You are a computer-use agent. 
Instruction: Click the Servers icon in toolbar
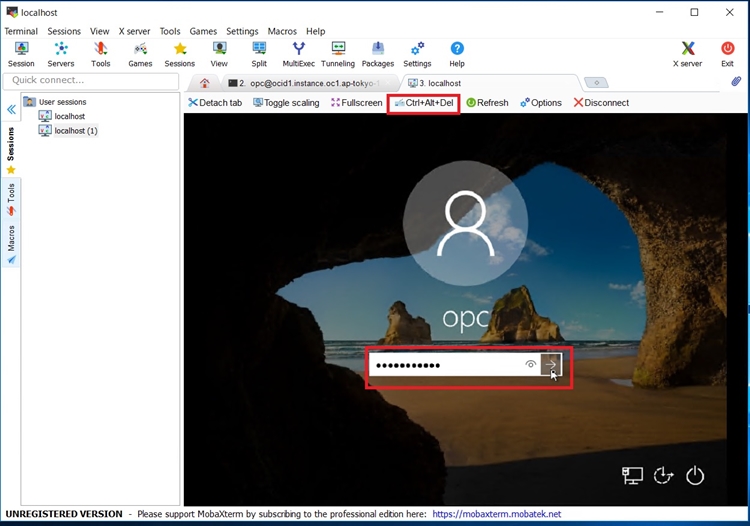(x=61, y=54)
